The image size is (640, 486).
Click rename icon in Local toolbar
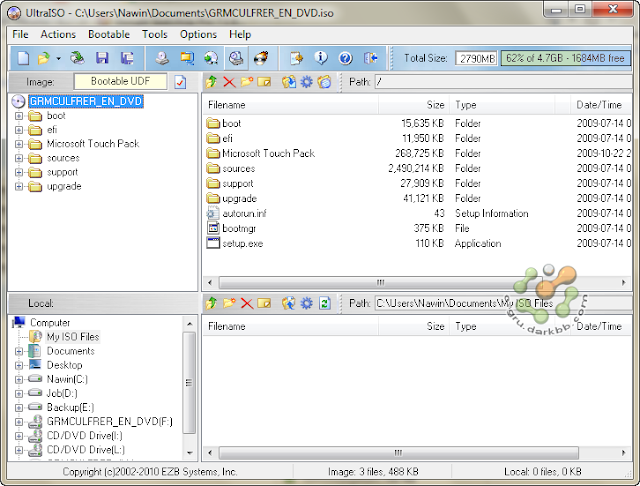tap(264, 303)
